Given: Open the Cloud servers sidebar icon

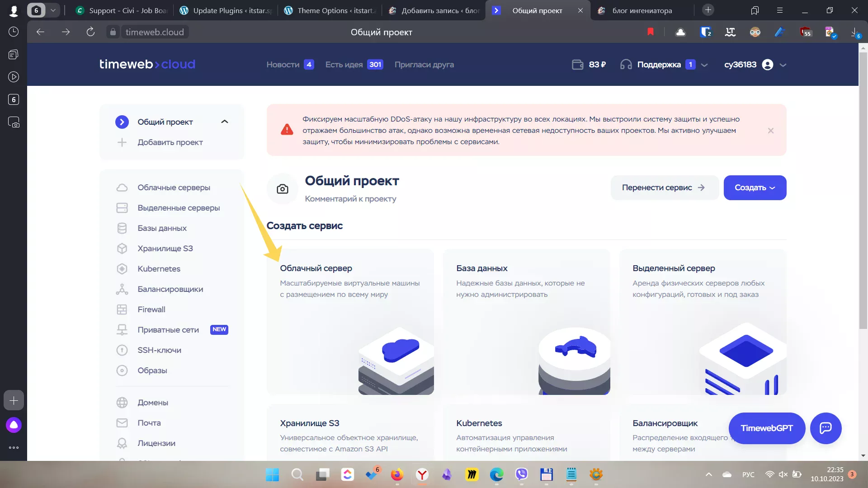Looking at the screenshot, I should [x=122, y=188].
